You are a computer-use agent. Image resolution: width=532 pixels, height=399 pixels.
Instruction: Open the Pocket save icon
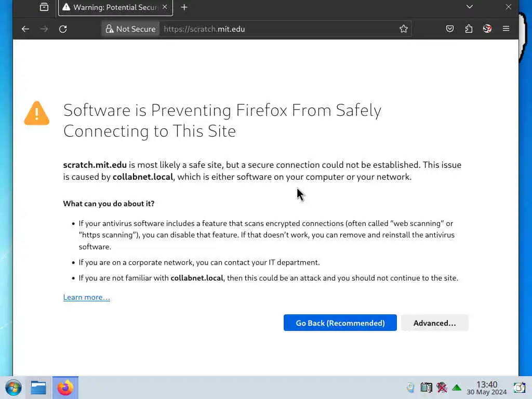(x=450, y=29)
